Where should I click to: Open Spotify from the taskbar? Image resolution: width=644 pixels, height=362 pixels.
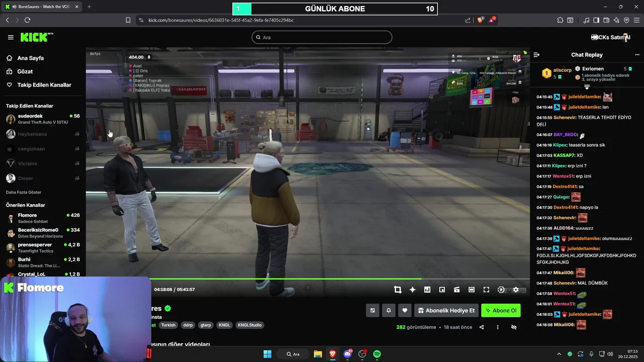coord(377,354)
